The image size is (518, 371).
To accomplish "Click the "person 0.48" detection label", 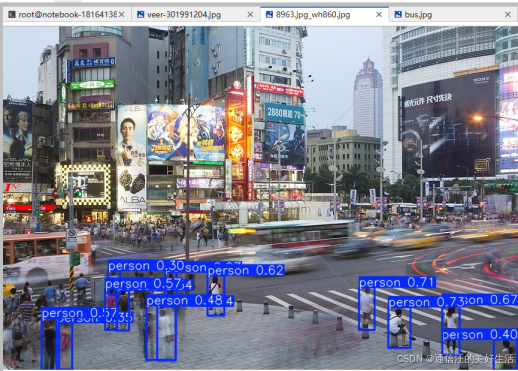I will (x=185, y=301).
